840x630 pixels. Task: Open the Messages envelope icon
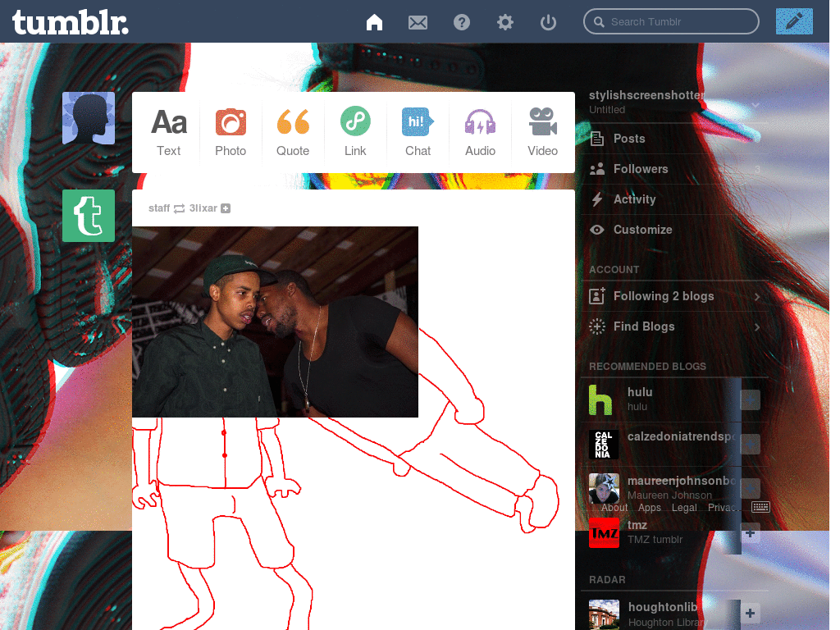(x=418, y=22)
